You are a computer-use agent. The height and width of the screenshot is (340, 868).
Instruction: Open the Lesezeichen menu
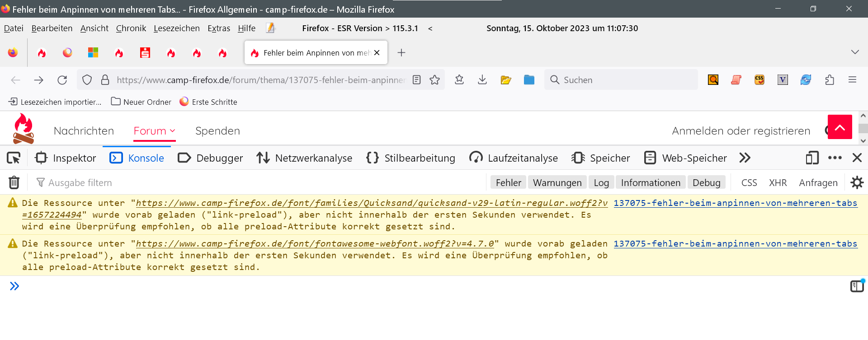tap(176, 28)
